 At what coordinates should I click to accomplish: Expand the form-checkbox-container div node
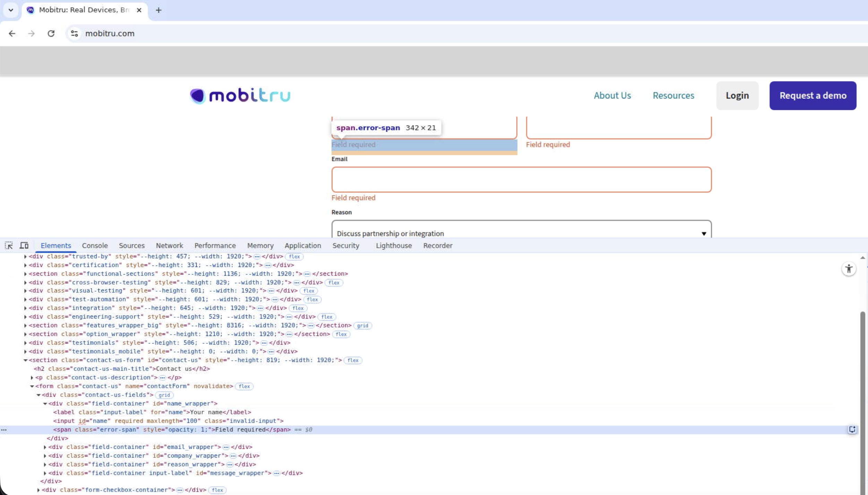39,490
